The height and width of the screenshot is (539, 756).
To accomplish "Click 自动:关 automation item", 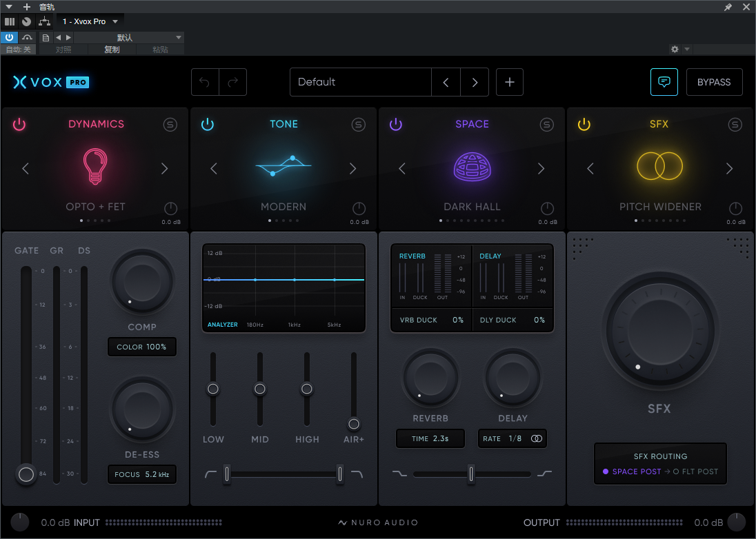I will pos(19,49).
